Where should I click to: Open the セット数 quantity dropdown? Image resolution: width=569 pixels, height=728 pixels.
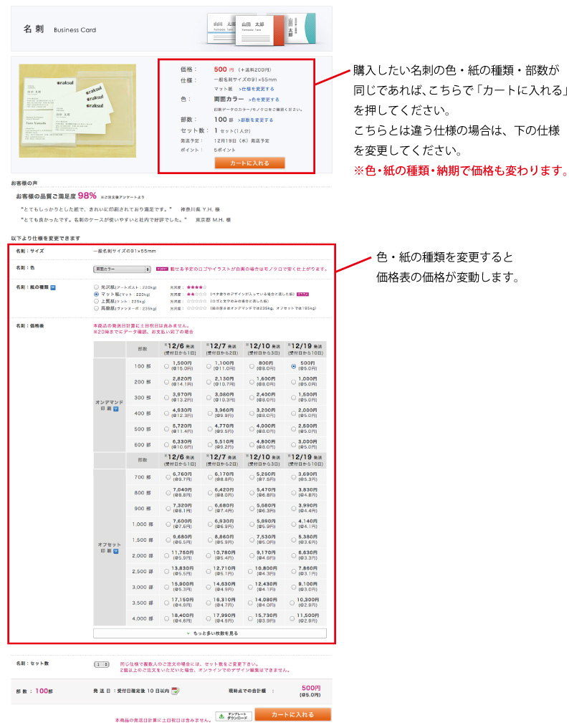pos(101,664)
